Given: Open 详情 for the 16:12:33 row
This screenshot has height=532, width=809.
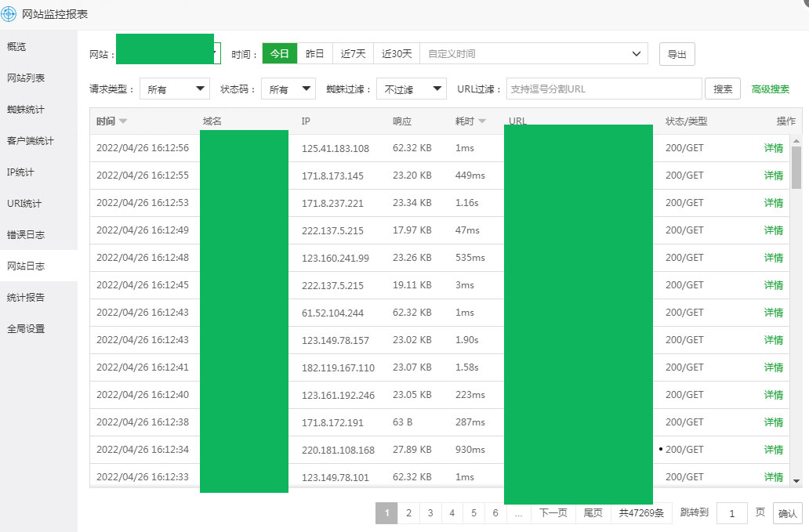Looking at the screenshot, I should [774, 477].
